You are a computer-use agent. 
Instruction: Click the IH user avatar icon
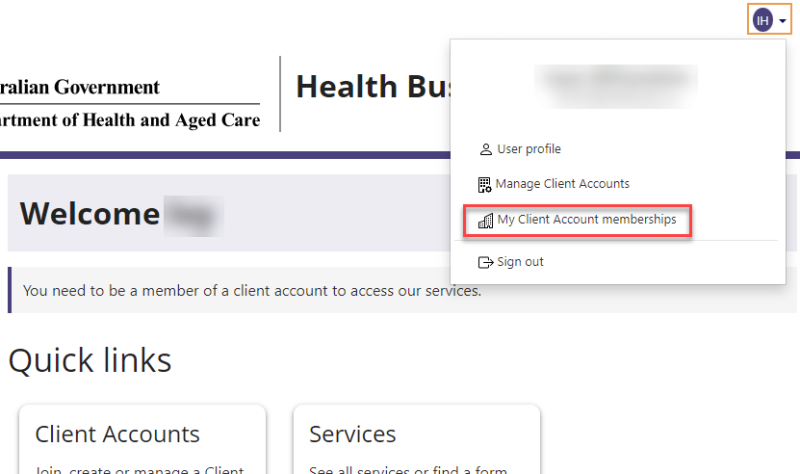763,20
